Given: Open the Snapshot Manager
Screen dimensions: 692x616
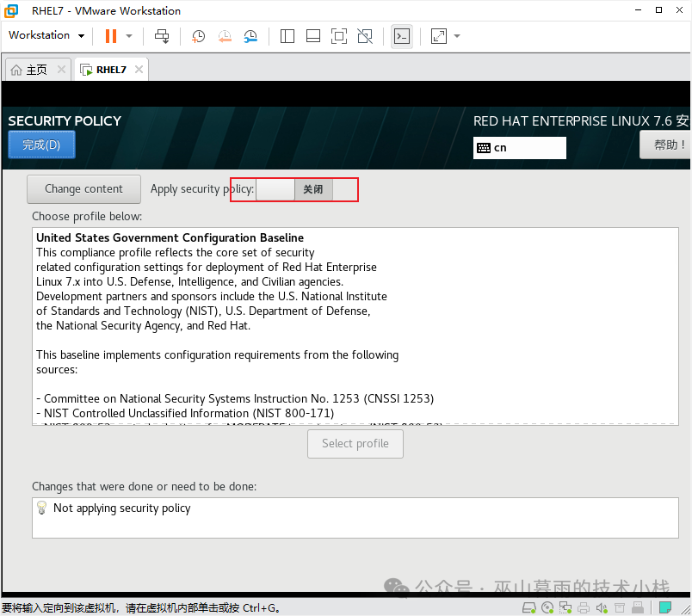Looking at the screenshot, I should [x=251, y=35].
